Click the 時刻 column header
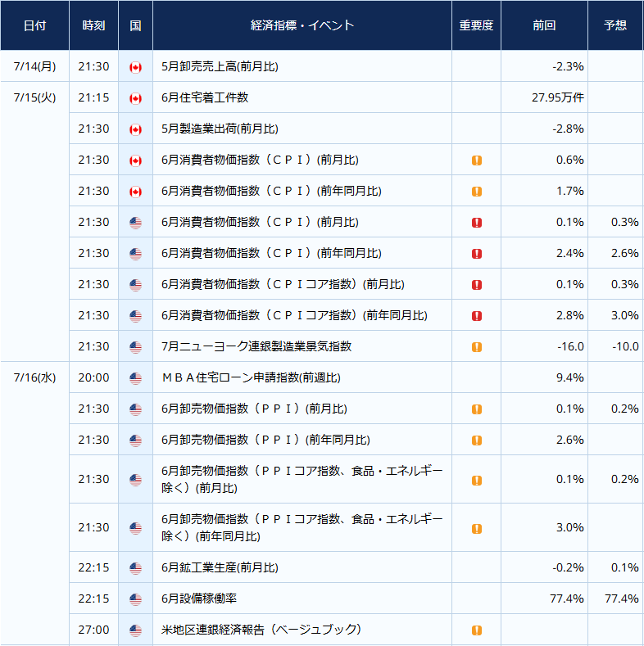 (93, 25)
